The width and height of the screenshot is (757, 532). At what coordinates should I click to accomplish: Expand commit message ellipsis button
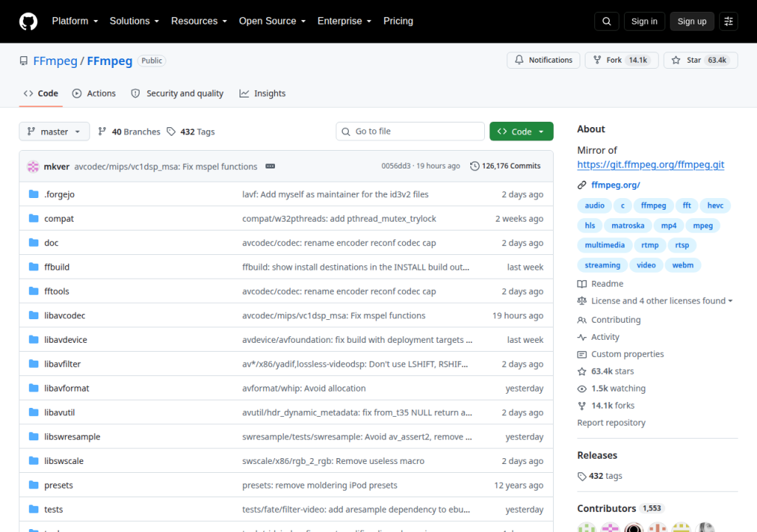tap(271, 166)
